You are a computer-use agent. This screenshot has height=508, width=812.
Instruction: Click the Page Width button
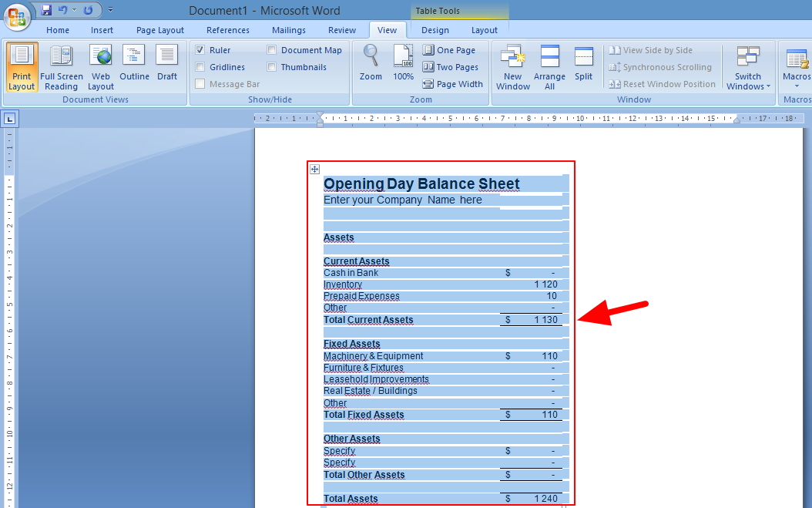(453, 83)
